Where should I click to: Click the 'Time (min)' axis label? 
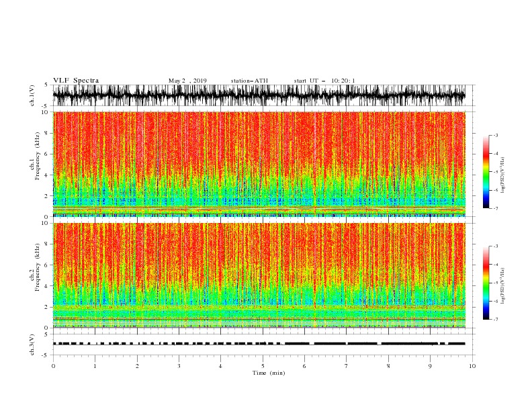(269, 373)
